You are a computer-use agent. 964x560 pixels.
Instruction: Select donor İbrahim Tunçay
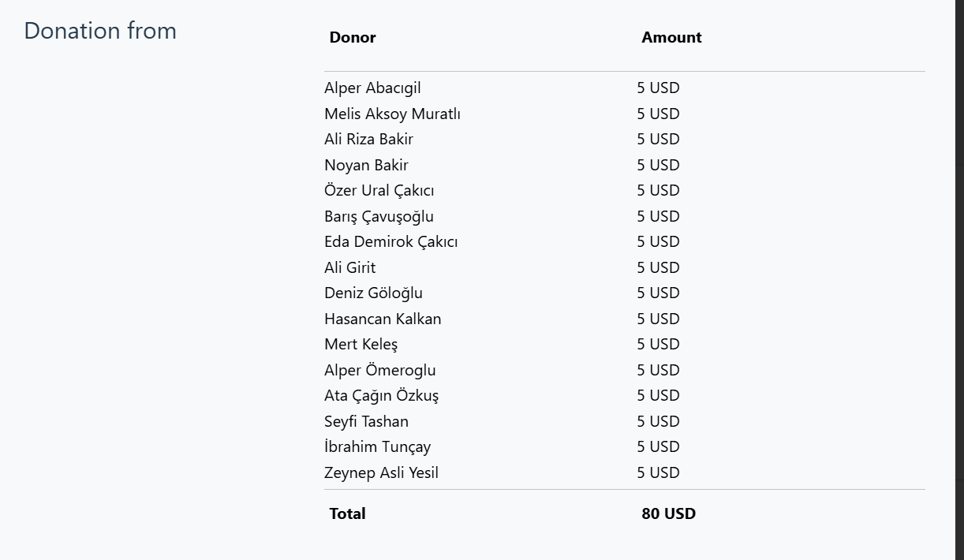coord(377,446)
